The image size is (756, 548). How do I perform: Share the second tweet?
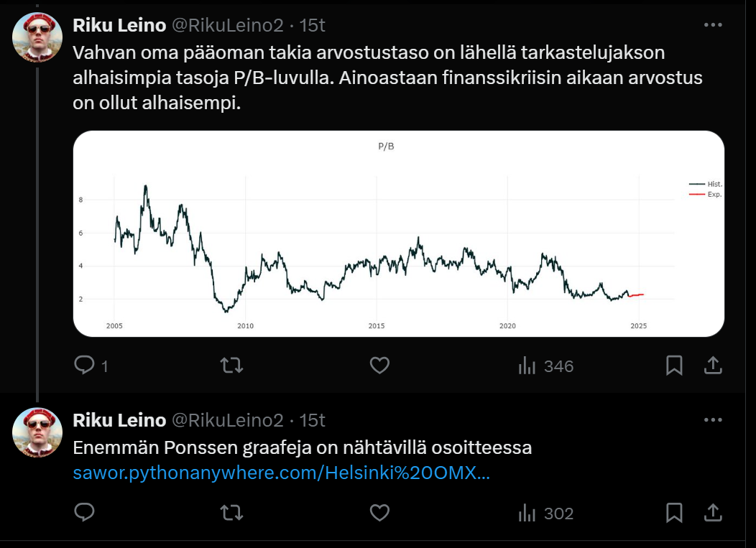pyautogui.click(x=713, y=512)
